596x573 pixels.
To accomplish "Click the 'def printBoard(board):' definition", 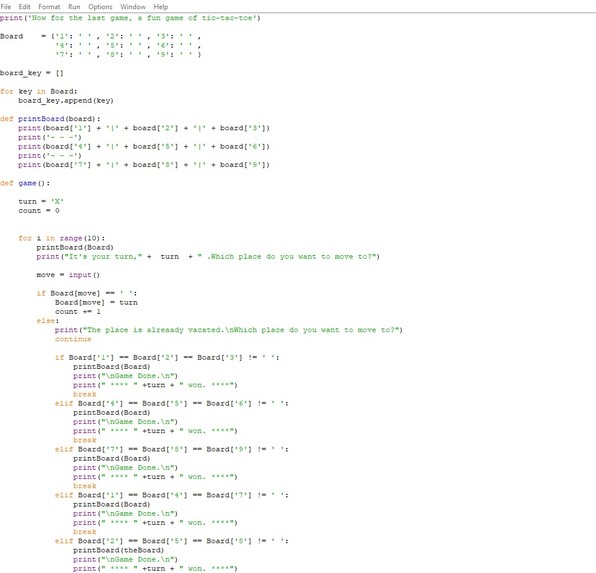I will coord(50,119).
